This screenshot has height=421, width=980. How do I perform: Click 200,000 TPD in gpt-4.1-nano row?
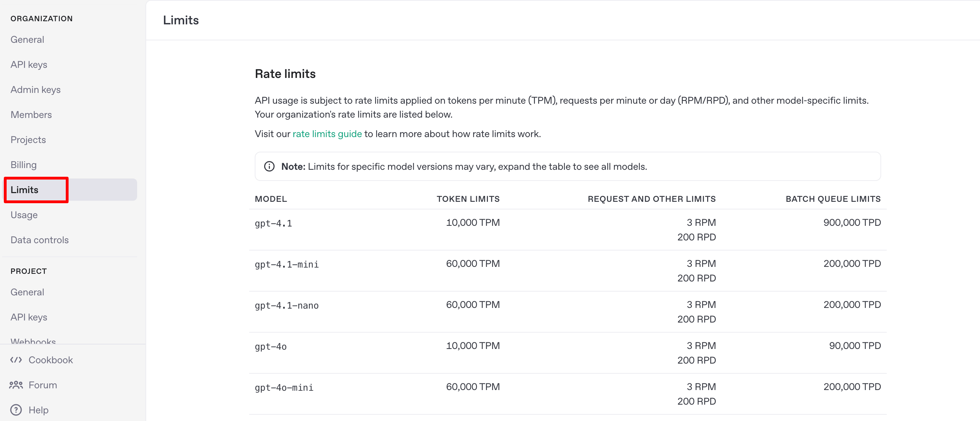(x=852, y=305)
